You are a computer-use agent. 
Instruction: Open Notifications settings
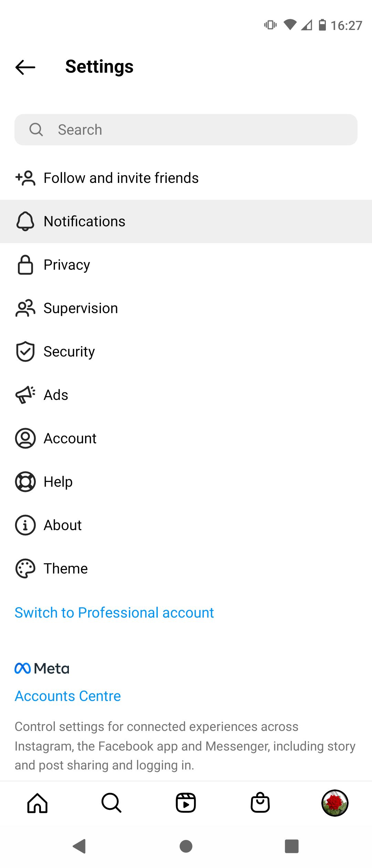click(84, 221)
